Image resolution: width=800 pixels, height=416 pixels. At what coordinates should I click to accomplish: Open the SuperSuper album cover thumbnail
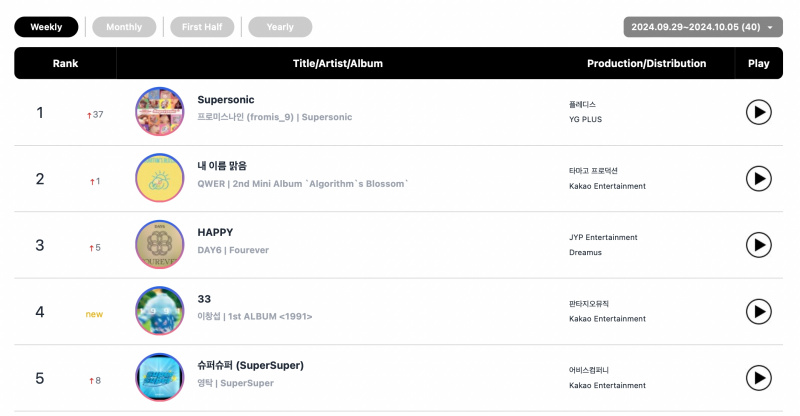tap(160, 377)
